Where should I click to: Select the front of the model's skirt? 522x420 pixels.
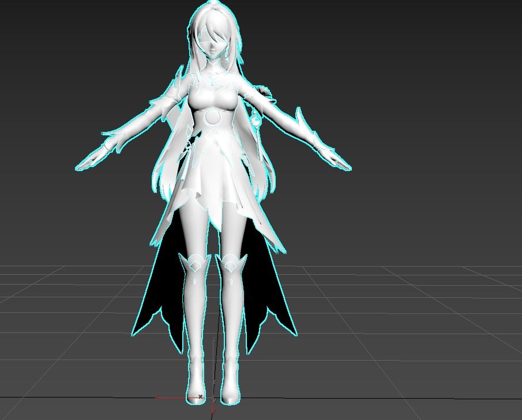212,184
